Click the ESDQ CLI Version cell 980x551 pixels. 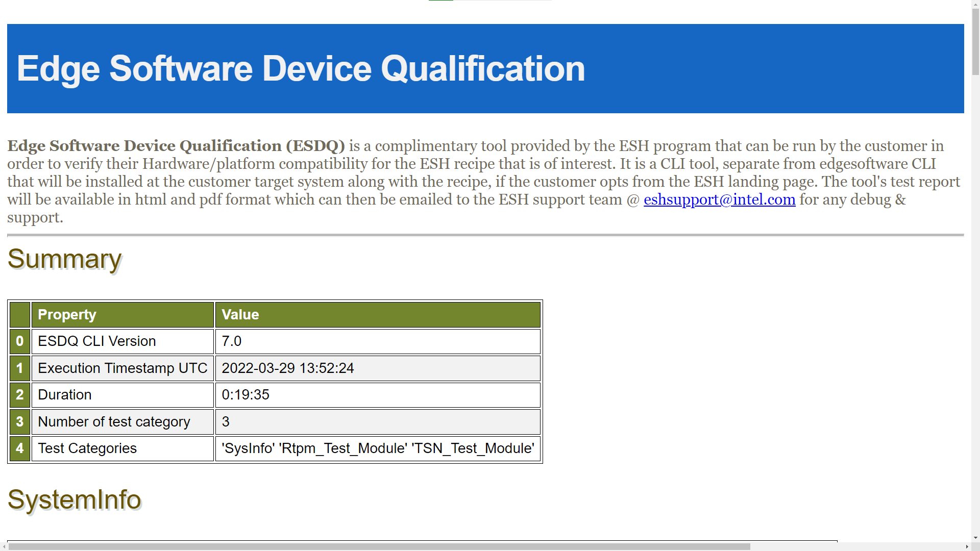click(122, 341)
